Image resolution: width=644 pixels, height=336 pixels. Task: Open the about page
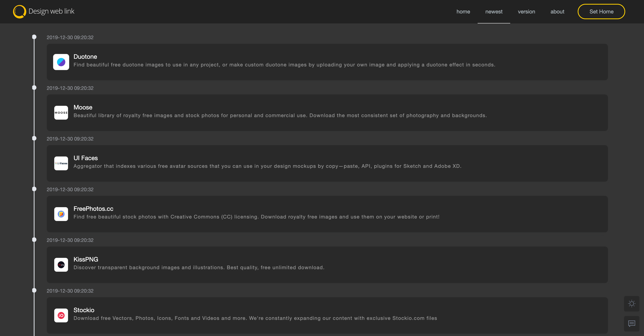pyautogui.click(x=557, y=12)
